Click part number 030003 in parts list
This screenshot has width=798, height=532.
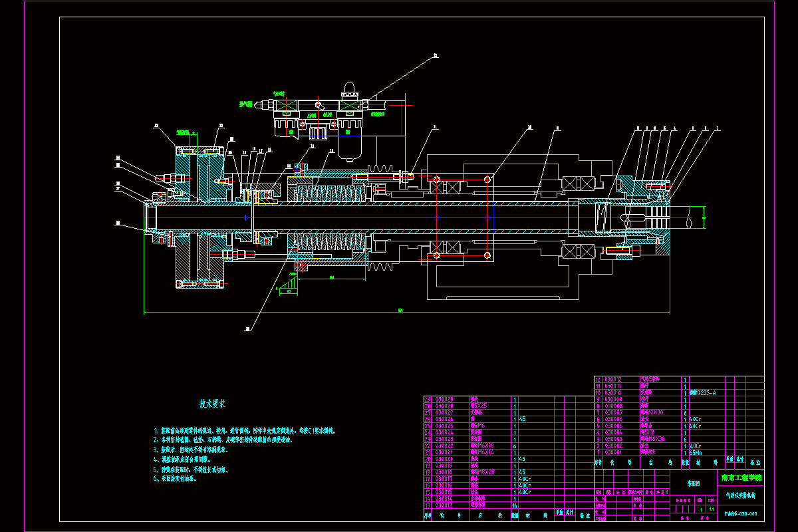click(x=613, y=439)
